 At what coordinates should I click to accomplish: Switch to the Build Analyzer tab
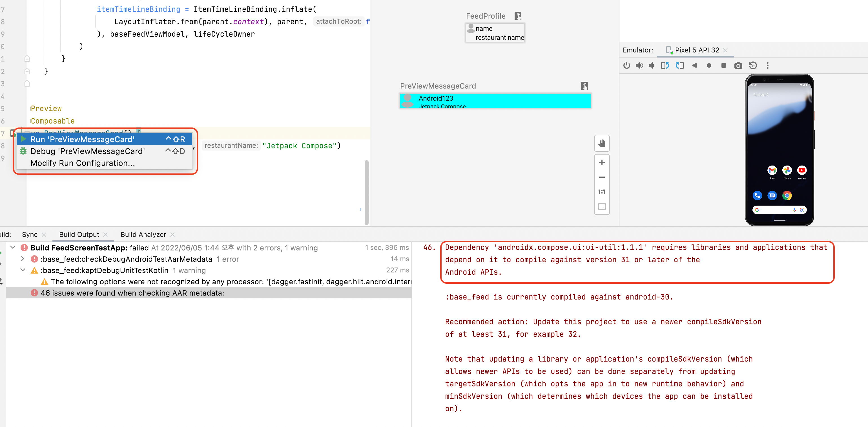(x=143, y=234)
